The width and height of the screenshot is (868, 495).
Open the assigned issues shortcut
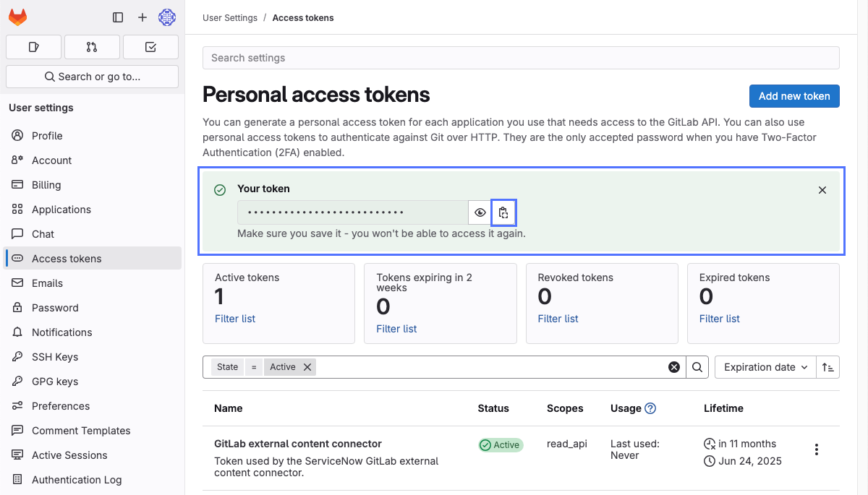click(33, 47)
